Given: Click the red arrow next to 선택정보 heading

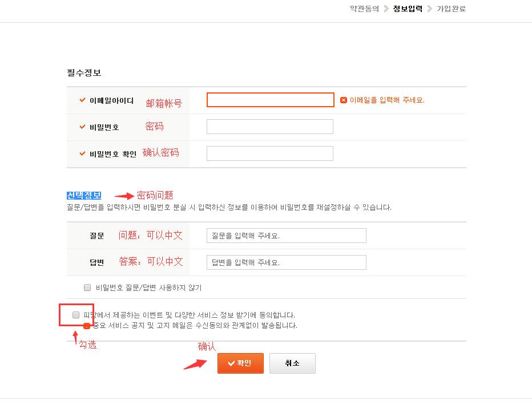Looking at the screenshot, I should tap(123, 196).
